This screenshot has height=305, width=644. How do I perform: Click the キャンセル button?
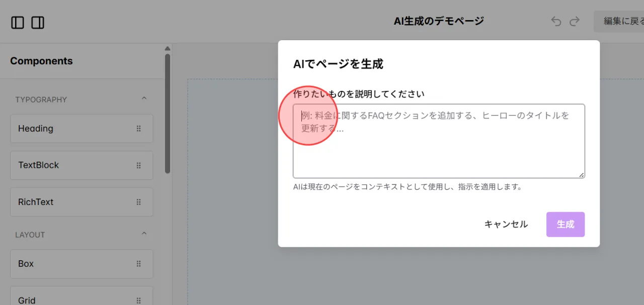tap(506, 224)
